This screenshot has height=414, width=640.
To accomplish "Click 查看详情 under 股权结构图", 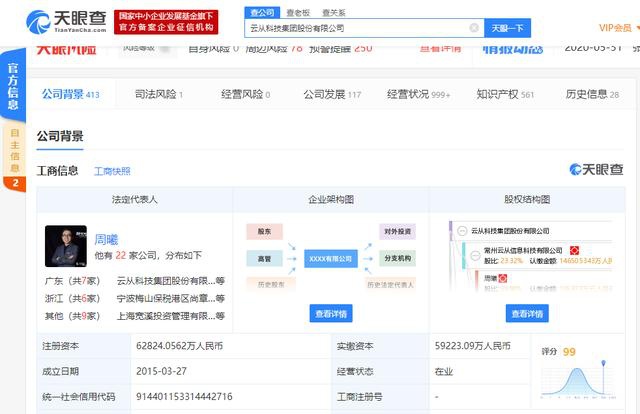I will pos(526,314).
